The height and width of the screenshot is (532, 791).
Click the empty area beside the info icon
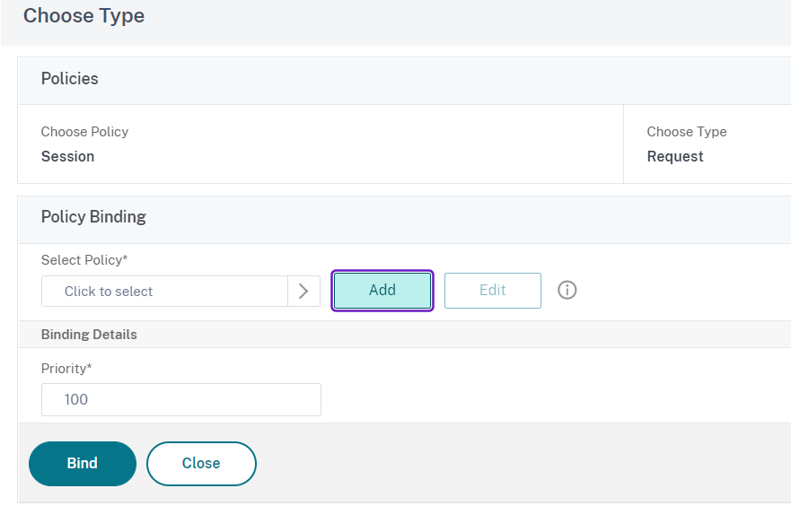pos(682,291)
